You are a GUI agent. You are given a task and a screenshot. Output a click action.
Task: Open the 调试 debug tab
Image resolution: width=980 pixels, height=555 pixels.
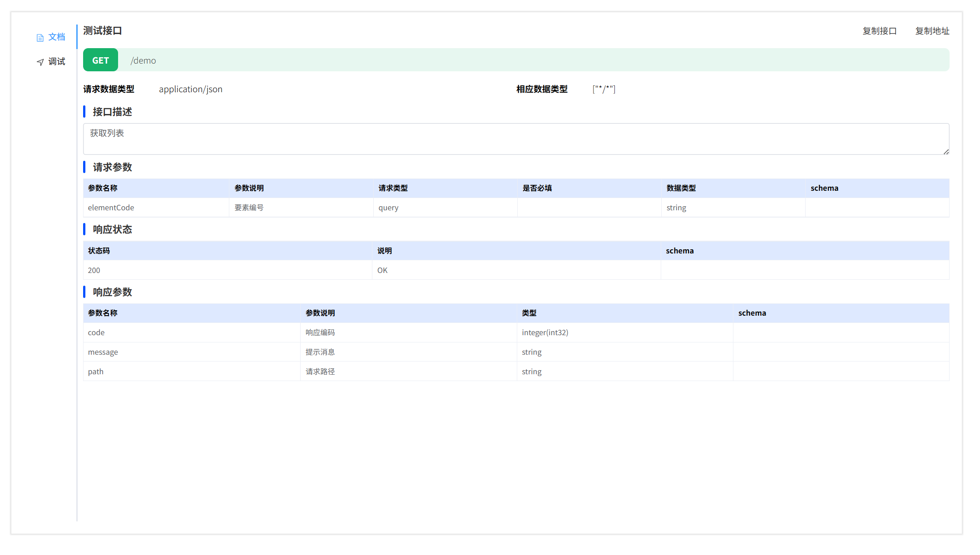coord(56,61)
